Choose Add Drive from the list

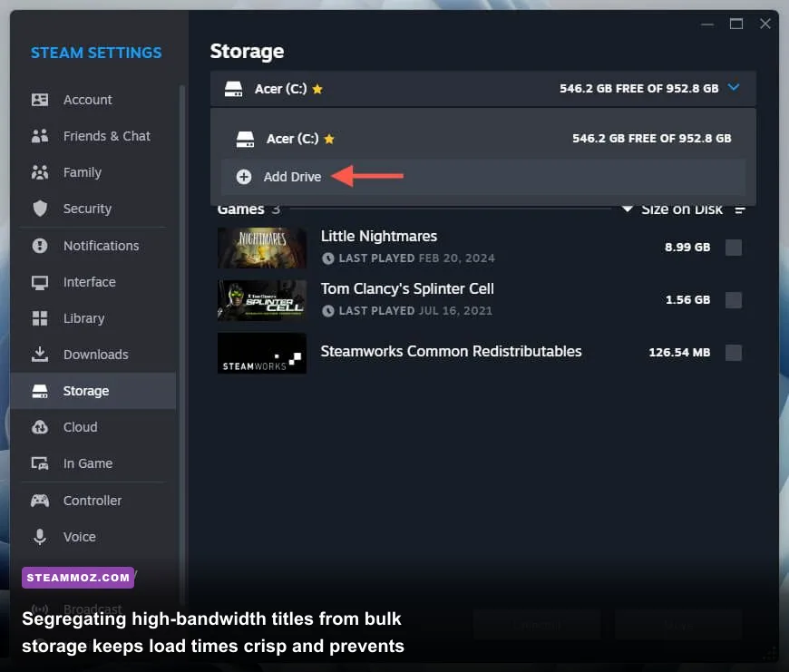(x=483, y=177)
